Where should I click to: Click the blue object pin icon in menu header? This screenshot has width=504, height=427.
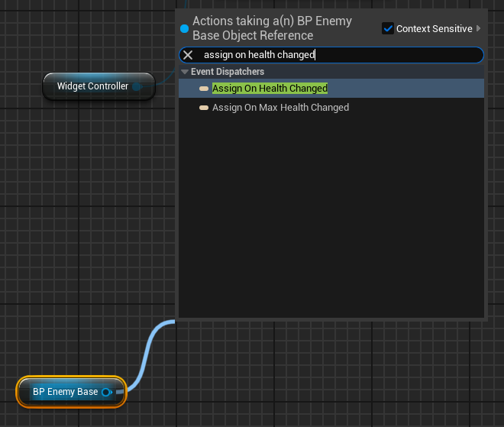[185, 28]
